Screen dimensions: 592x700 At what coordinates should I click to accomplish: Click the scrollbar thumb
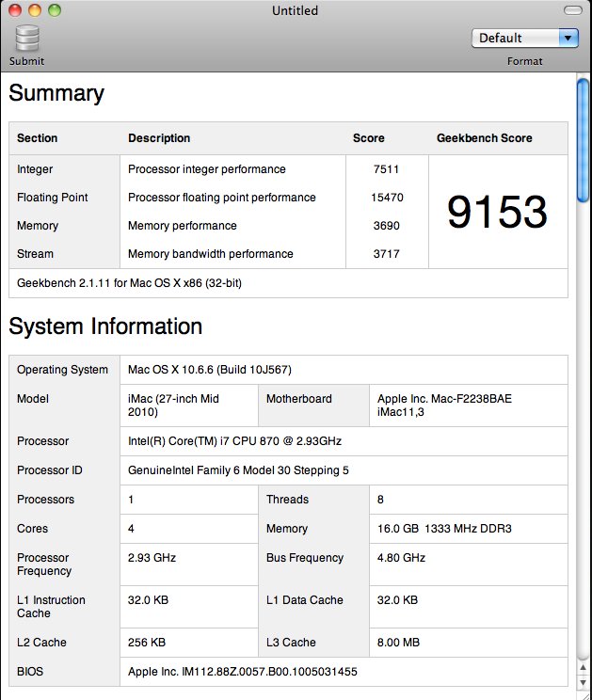[583, 140]
